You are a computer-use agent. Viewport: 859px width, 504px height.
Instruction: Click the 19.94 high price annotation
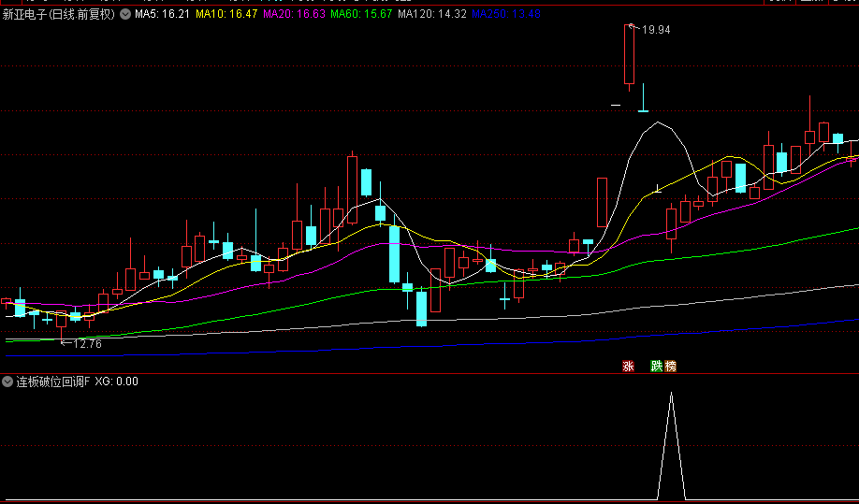(656, 30)
